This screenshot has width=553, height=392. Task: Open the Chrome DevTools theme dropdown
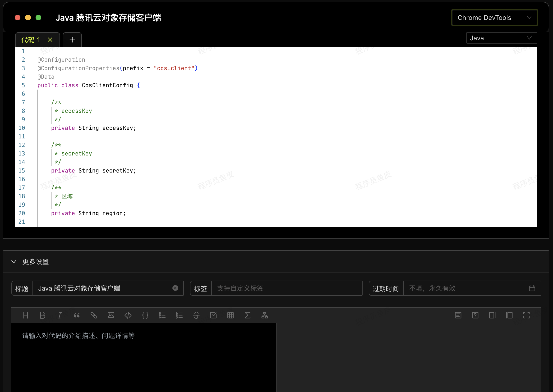point(494,18)
